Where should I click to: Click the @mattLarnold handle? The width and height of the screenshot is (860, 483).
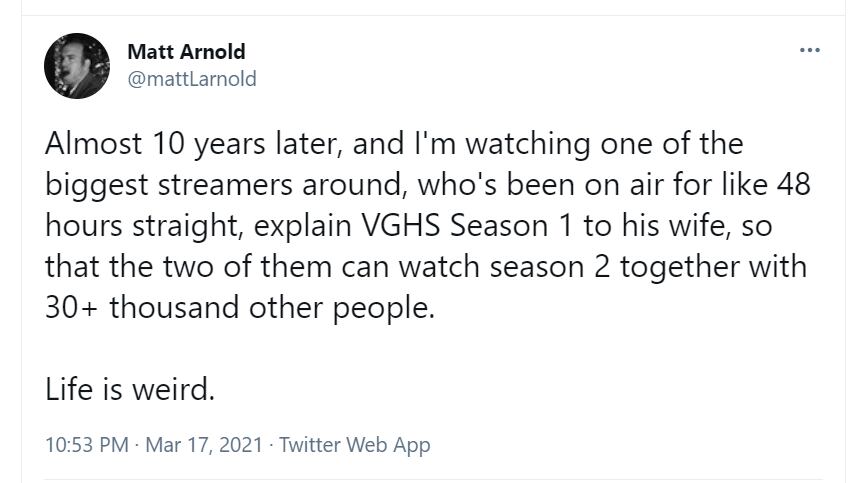192,78
